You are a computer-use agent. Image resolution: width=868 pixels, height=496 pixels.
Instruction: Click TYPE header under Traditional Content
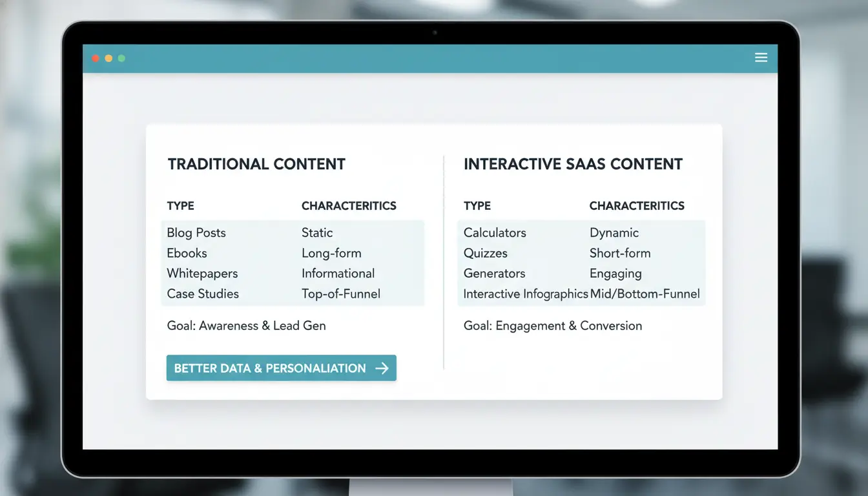(180, 206)
